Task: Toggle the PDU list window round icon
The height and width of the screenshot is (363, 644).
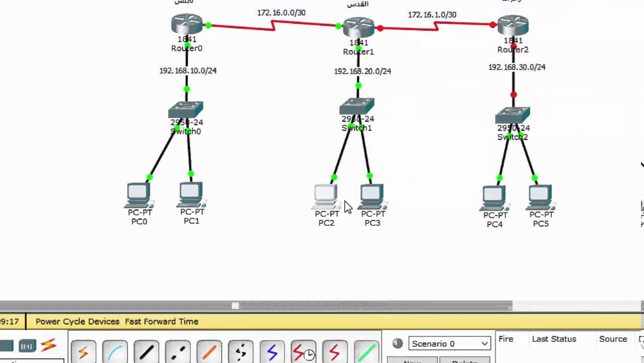Action: pyautogui.click(x=398, y=343)
